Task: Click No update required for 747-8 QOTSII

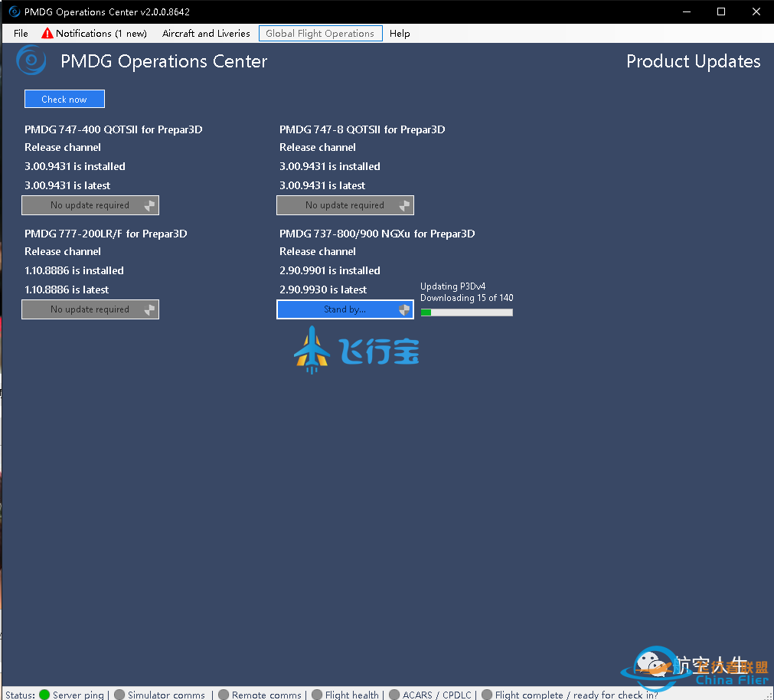Action: [345, 205]
